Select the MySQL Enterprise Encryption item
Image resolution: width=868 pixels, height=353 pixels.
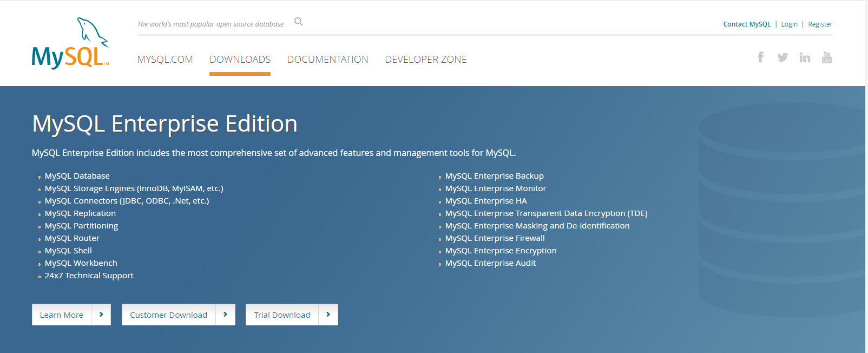point(501,251)
